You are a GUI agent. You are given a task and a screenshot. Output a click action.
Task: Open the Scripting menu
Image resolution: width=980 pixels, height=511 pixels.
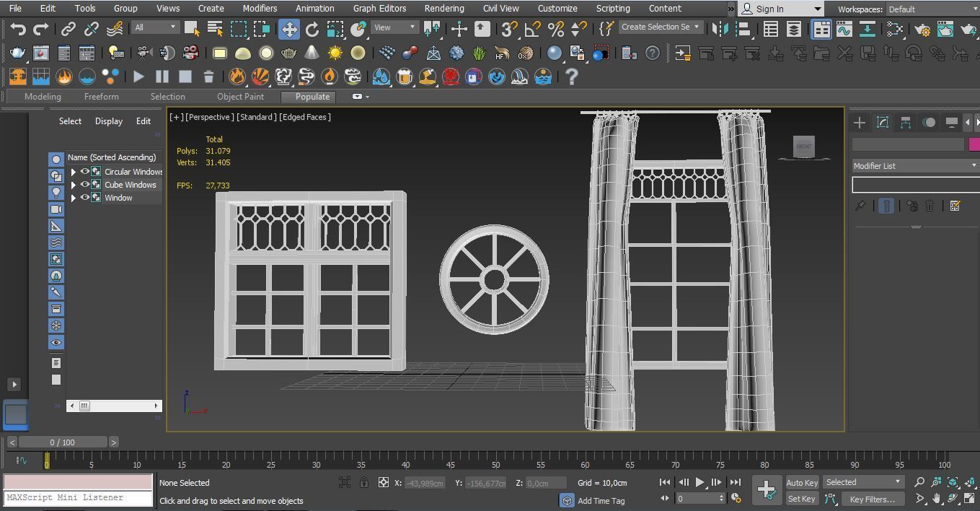pos(613,9)
